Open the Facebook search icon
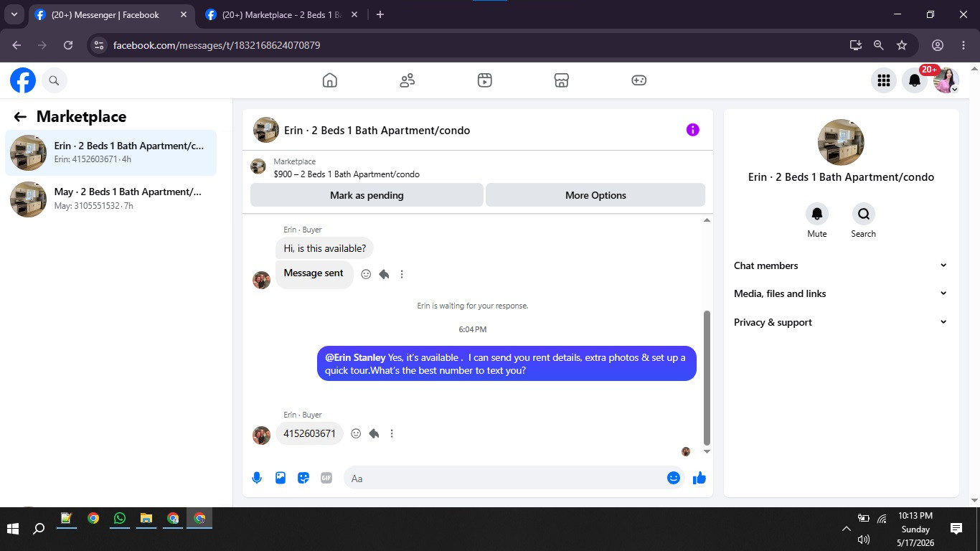980x551 pixels. click(x=54, y=80)
